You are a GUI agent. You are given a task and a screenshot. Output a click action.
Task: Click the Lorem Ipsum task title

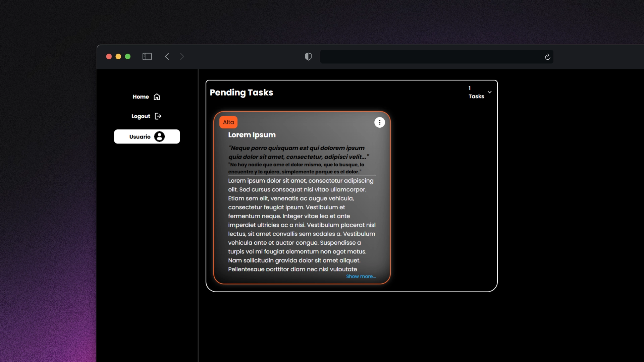pos(252,135)
